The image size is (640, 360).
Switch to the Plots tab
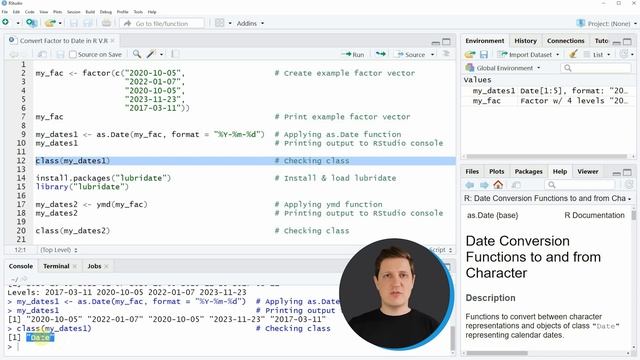pos(496,171)
